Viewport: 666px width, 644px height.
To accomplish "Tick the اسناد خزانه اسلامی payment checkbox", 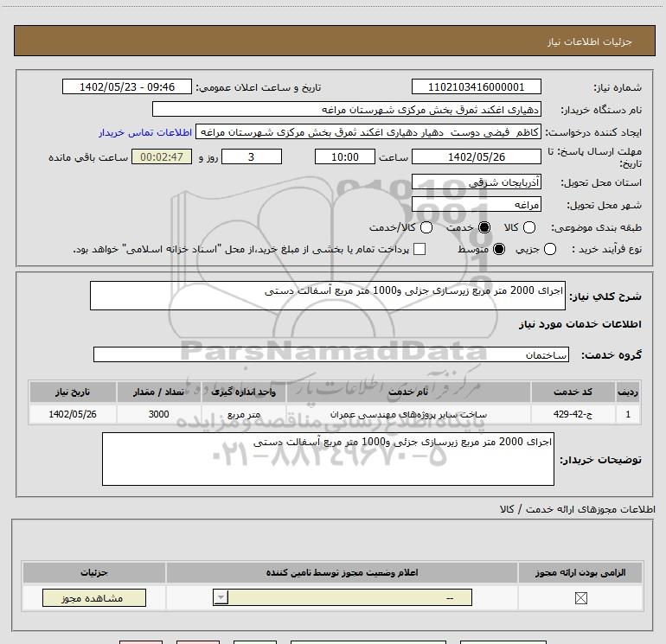I will click(x=419, y=249).
